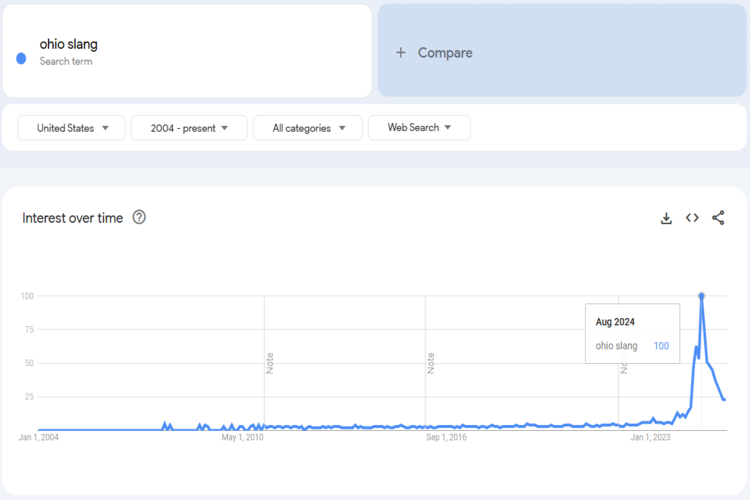Click the Interest over time heading
Image resolution: width=750 pixels, height=500 pixels.
(72, 218)
